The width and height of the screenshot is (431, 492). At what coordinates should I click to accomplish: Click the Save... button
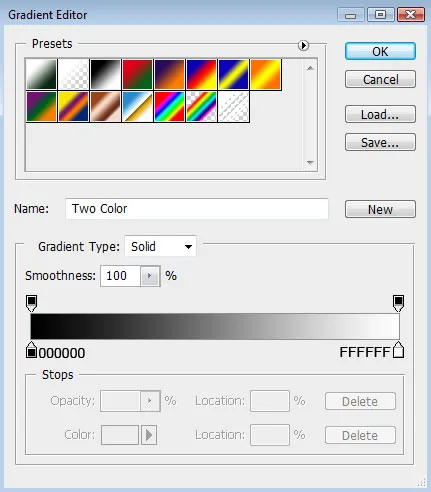[380, 142]
